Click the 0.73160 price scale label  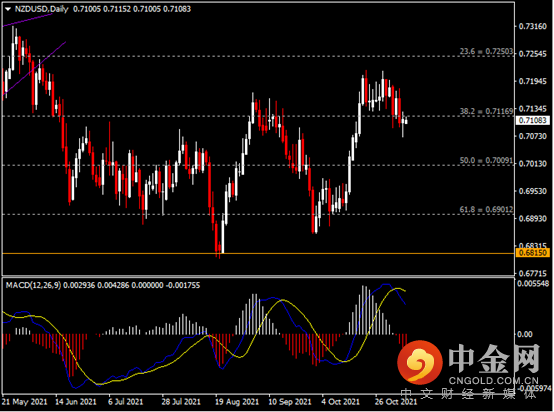point(532,27)
